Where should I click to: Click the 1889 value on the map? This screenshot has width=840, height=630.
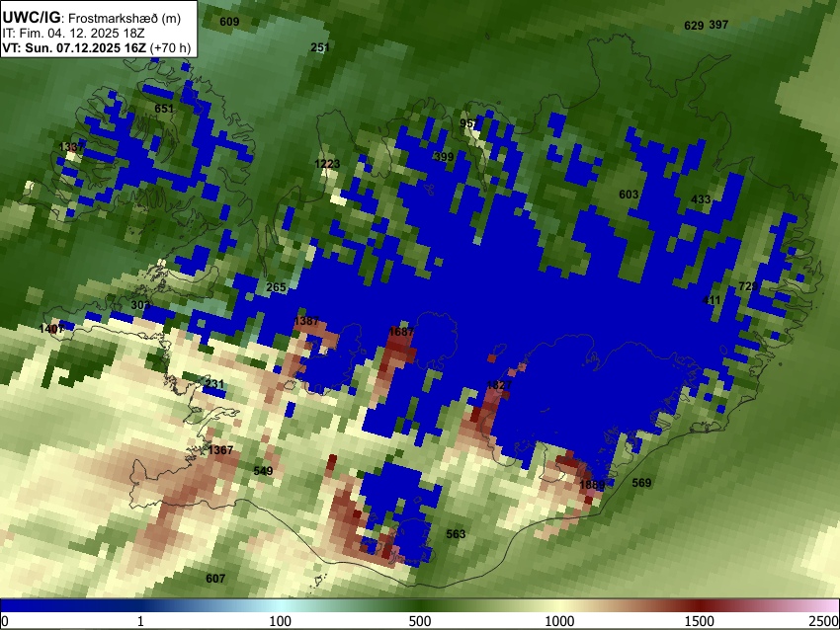593,485
